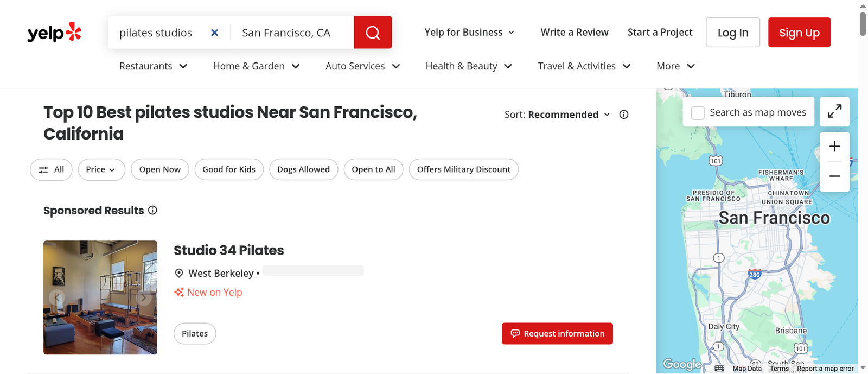
Task: Click the Request information button
Action: 557,333
